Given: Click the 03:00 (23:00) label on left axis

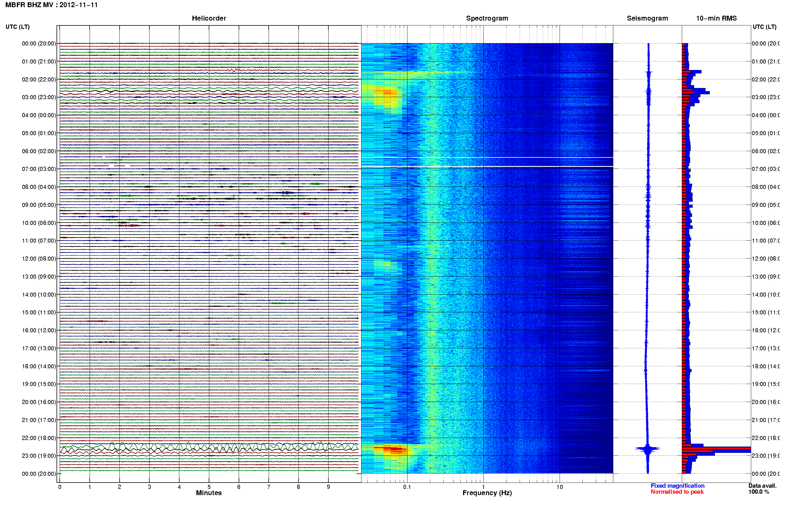Looking at the screenshot, I should tap(39, 97).
